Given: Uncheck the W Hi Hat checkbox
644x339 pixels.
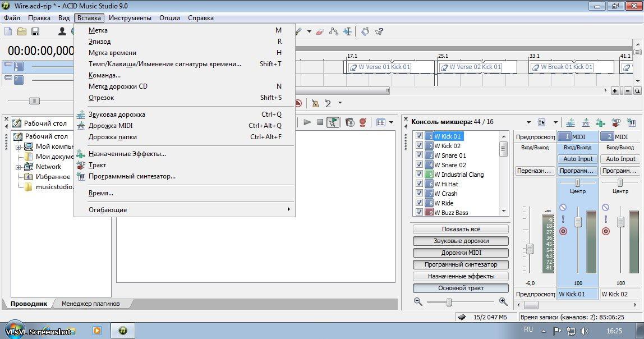Looking at the screenshot, I should coord(419,184).
